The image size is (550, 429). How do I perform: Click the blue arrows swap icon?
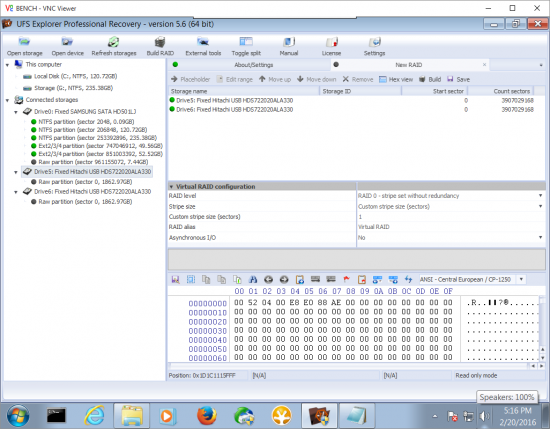(408, 280)
